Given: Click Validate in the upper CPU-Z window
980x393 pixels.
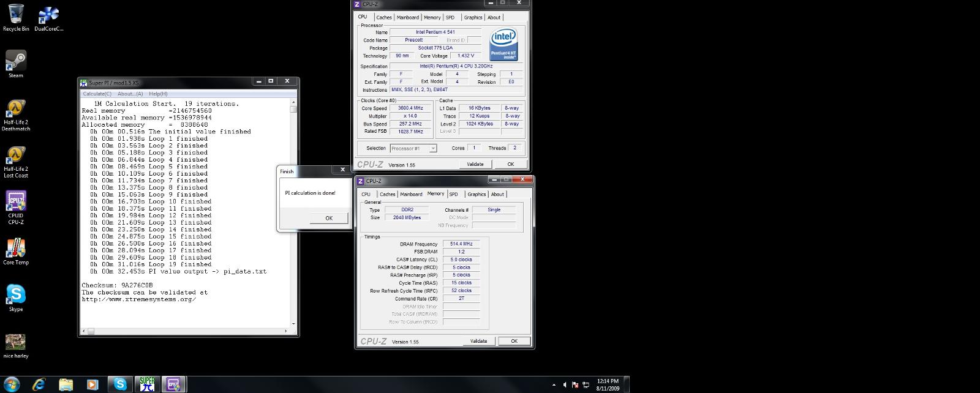Looking at the screenshot, I should (475, 164).
